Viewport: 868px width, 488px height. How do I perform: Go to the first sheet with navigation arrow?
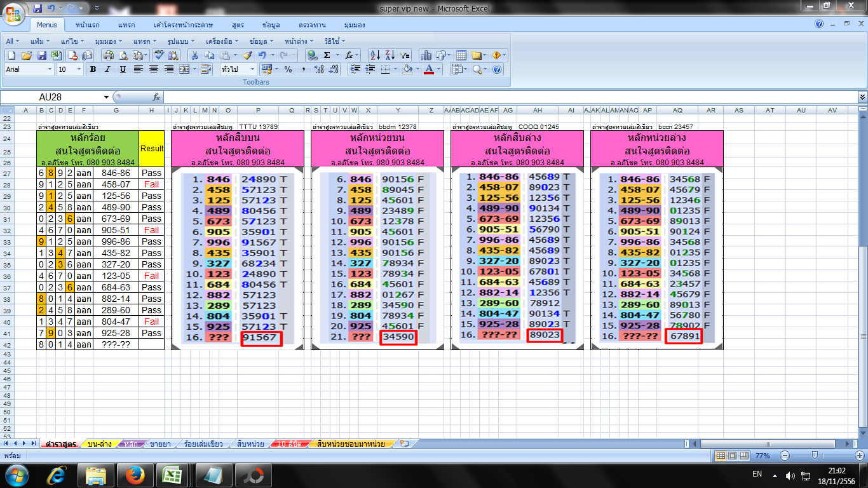(6, 444)
